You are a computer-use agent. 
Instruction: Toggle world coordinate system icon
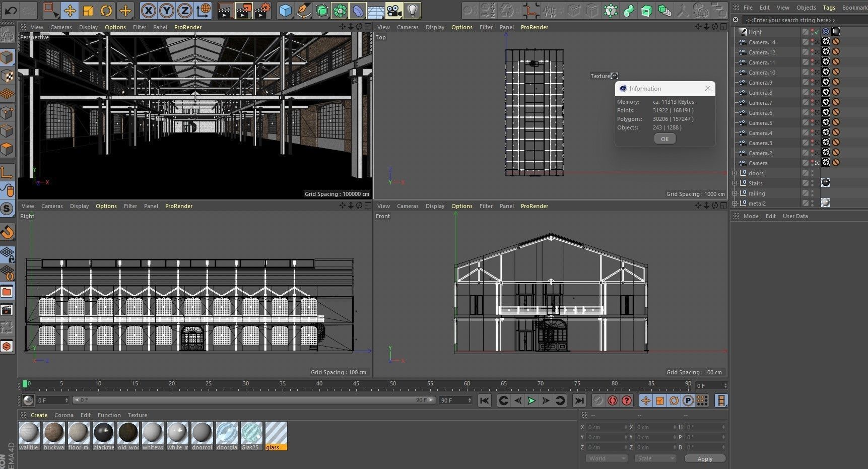click(204, 10)
